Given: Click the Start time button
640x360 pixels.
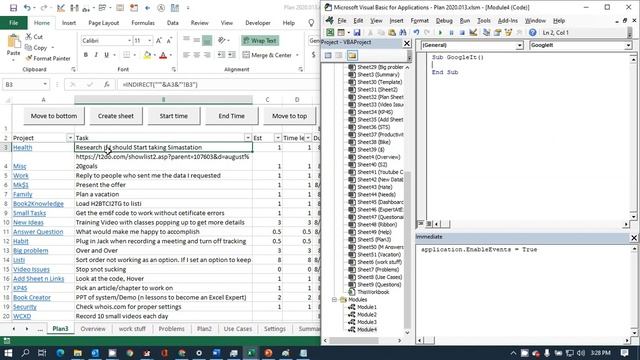Looking at the screenshot, I should coord(173,116).
